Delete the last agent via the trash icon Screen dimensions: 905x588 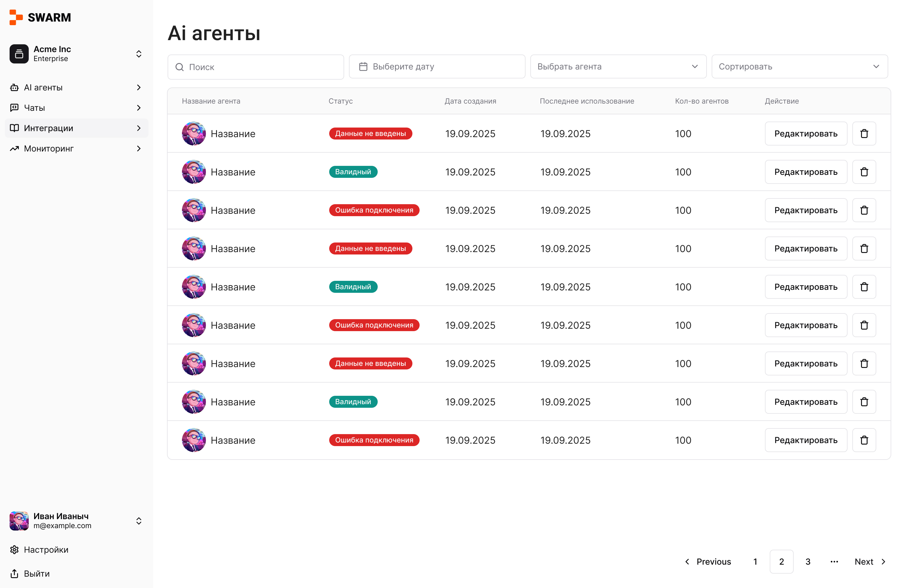coord(864,440)
